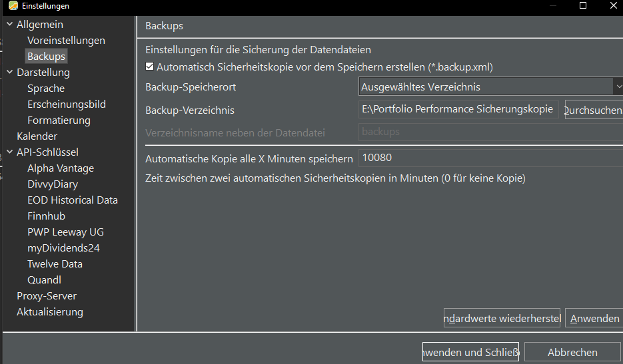Select Kalender in the settings tree

37,136
